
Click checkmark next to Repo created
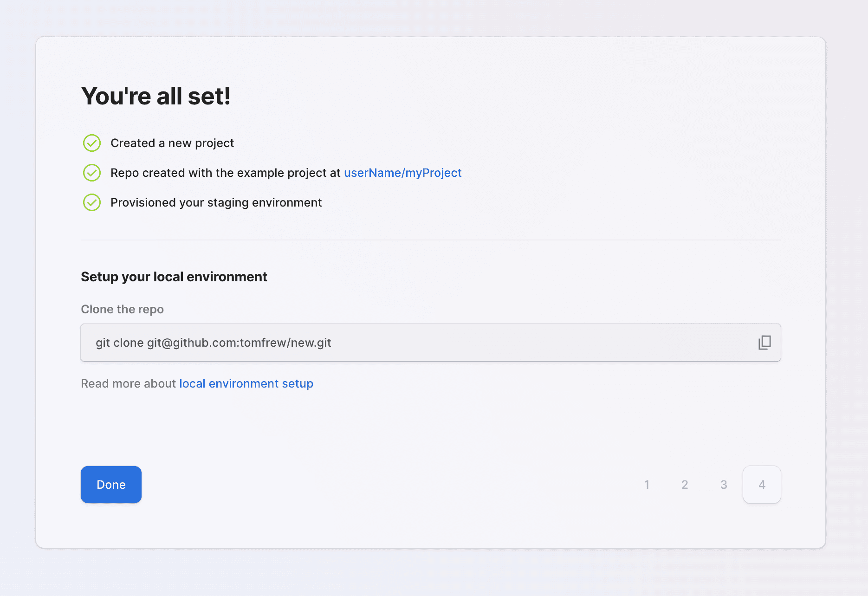pos(92,173)
